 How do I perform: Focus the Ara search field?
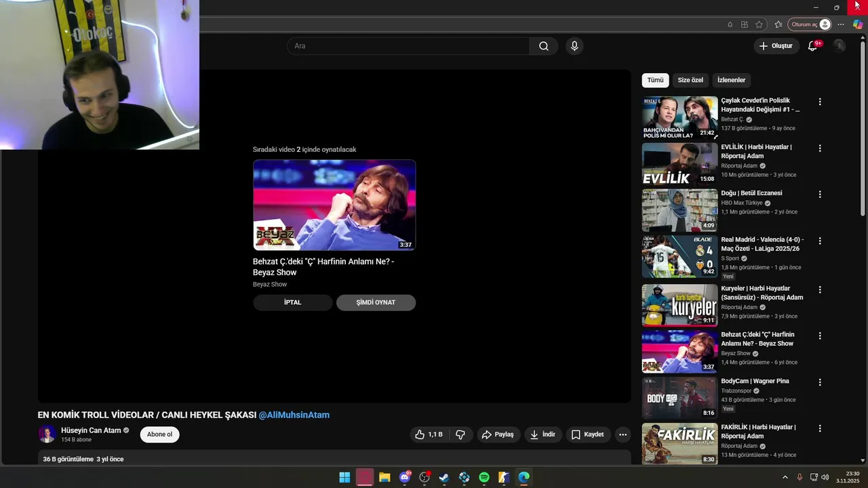(408, 46)
